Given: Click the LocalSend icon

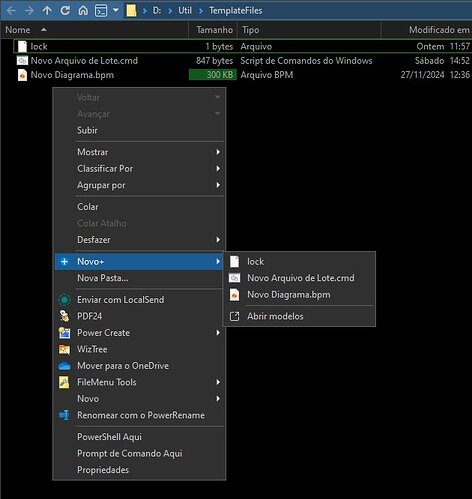Looking at the screenshot, I should 64,300.
